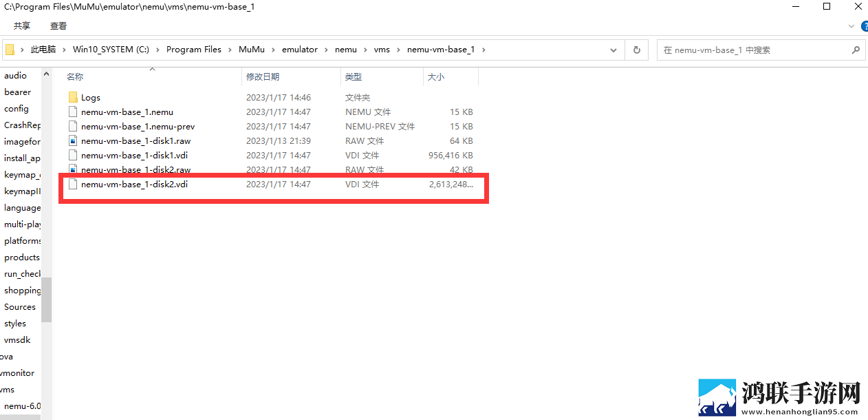Open the 查看 ribbon tab
This screenshot has width=868, height=420.
tap(58, 26)
